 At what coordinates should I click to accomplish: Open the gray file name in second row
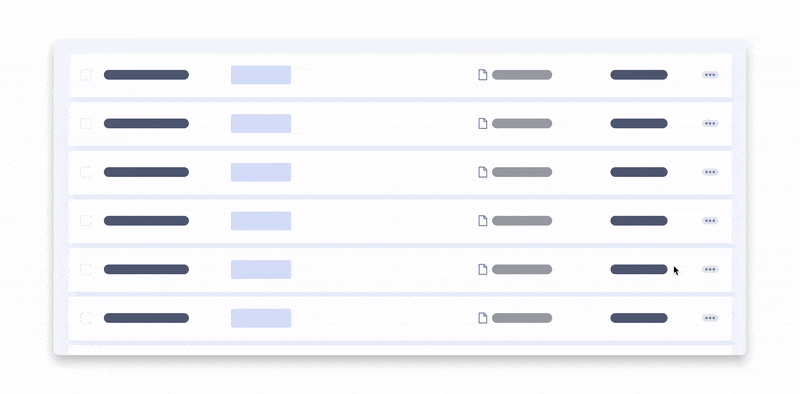pos(522,124)
